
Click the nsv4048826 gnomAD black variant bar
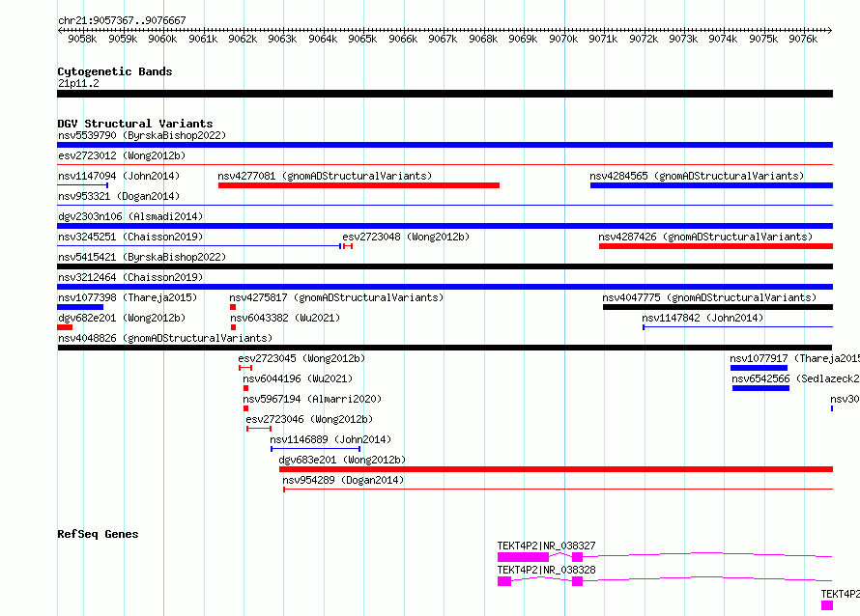(x=444, y=348)
